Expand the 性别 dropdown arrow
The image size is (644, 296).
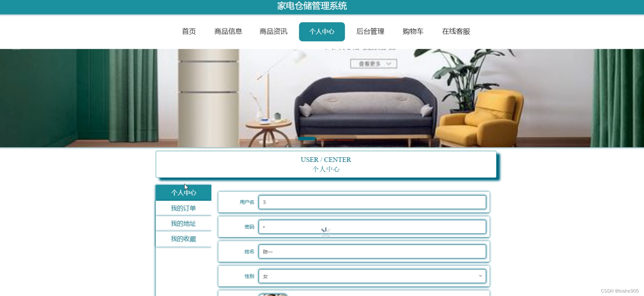click(x=480, y=276)
